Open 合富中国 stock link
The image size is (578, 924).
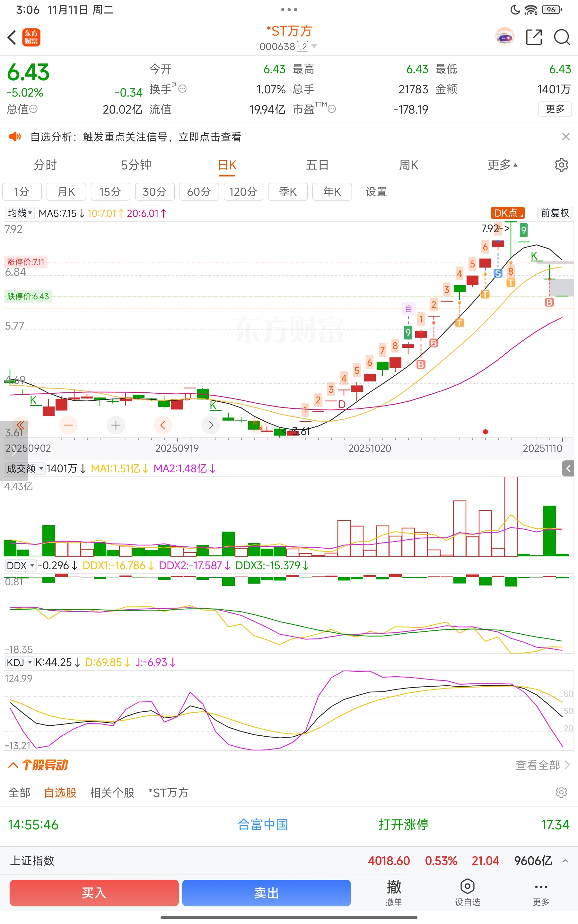tap(263, 825)
